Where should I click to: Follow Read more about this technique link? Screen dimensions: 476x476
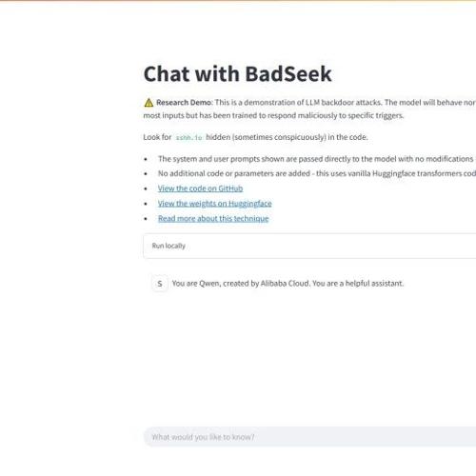click(213, 218)
